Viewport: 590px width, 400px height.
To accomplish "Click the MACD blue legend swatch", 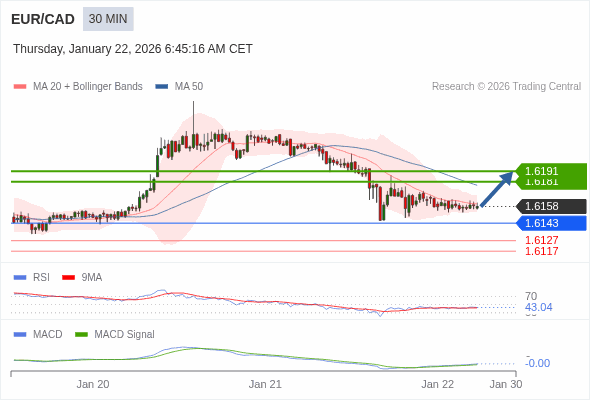I will pos(20,335).
